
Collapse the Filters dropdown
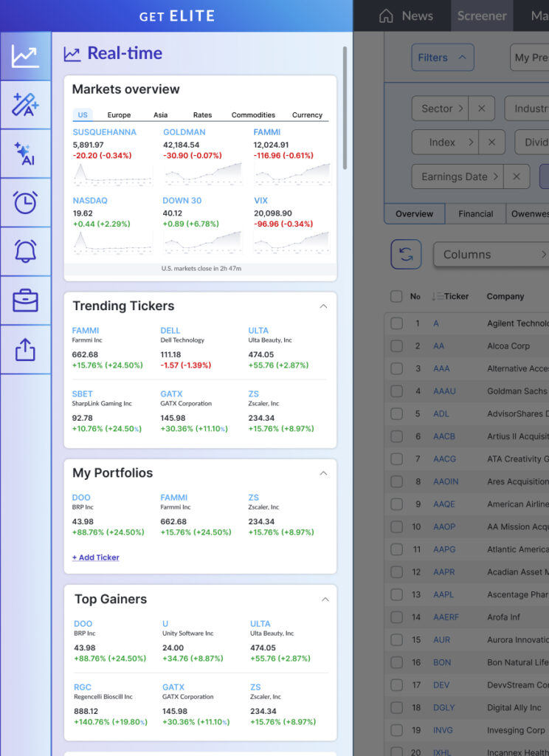(x=443, y=58)
